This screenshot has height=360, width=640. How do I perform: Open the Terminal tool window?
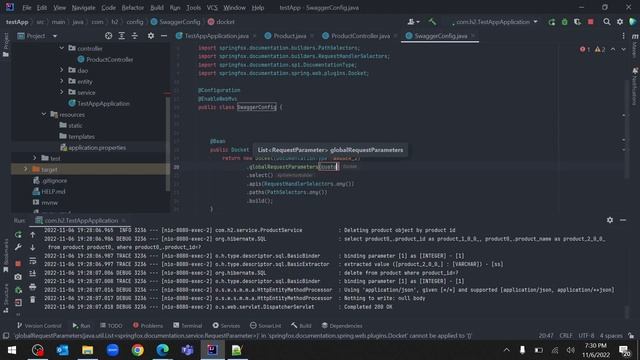[x=187, y=326]
